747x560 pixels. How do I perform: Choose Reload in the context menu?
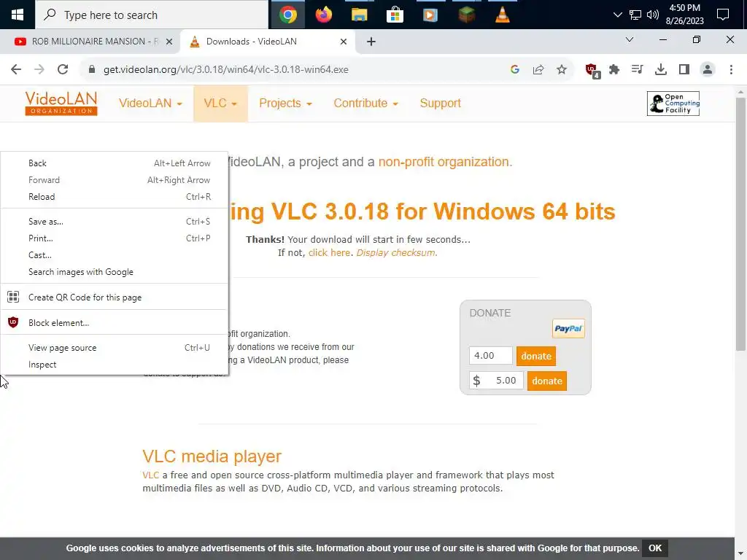[x=115, y=197]
